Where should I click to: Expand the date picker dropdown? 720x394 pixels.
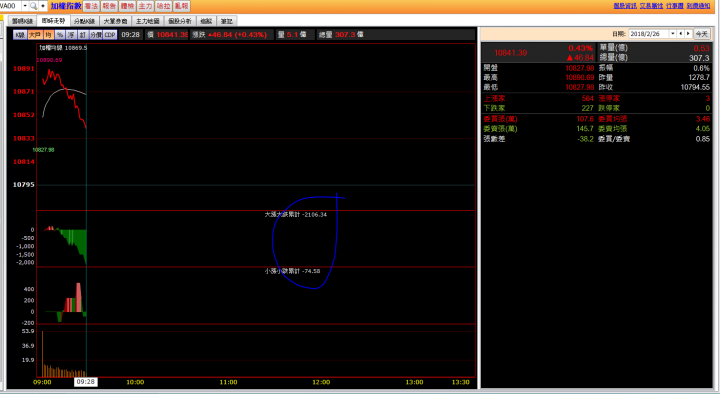coord(673,34)
